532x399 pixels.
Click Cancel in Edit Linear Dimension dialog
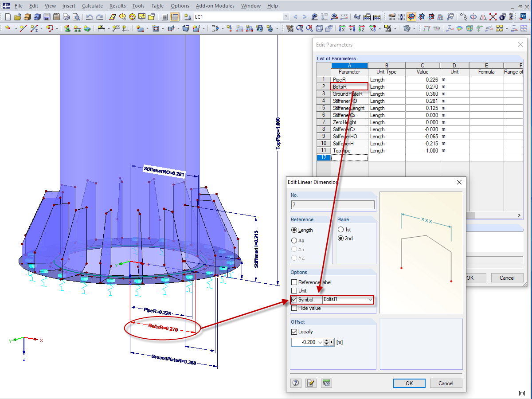[446, 383]
